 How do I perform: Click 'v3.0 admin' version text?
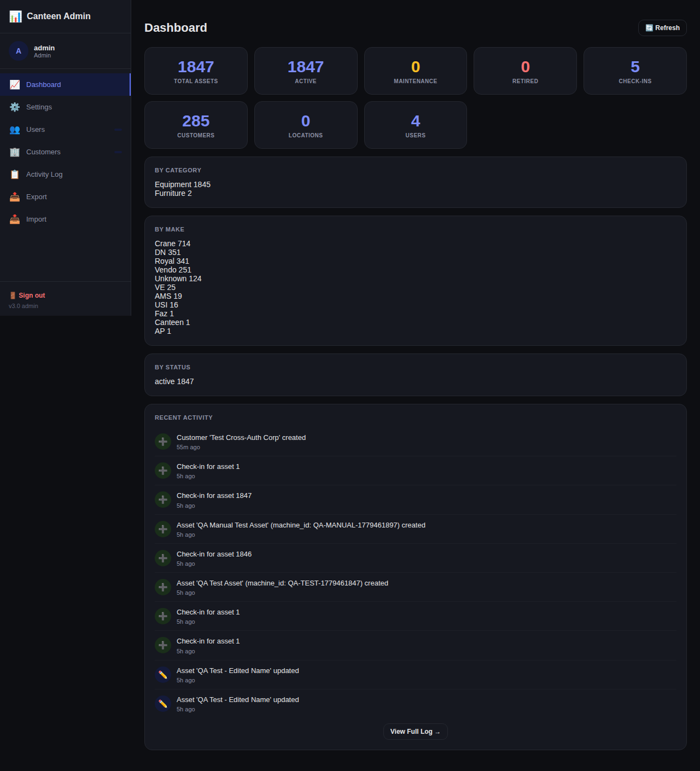click(x=24, y=306)
